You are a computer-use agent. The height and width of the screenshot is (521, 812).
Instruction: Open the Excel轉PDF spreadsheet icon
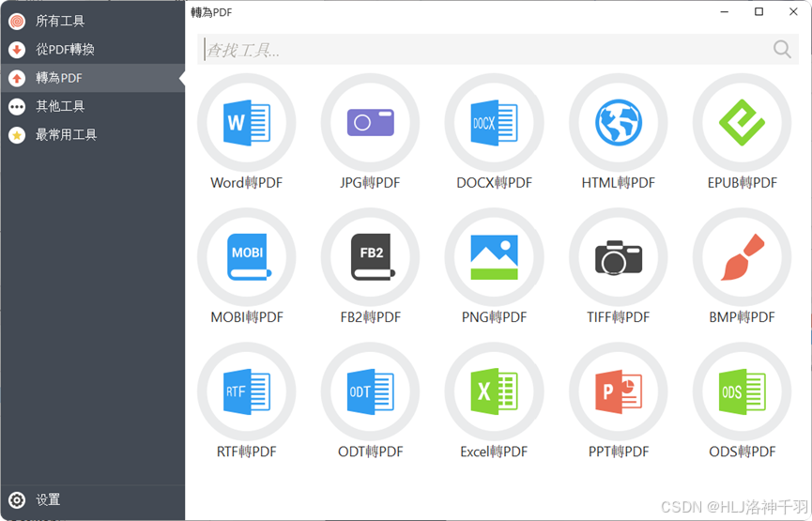494,391
